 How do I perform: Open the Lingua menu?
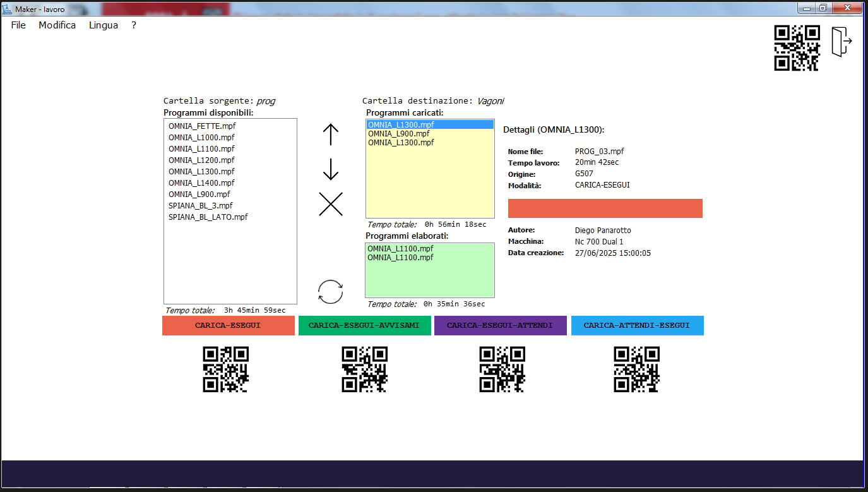click(103, 25)
